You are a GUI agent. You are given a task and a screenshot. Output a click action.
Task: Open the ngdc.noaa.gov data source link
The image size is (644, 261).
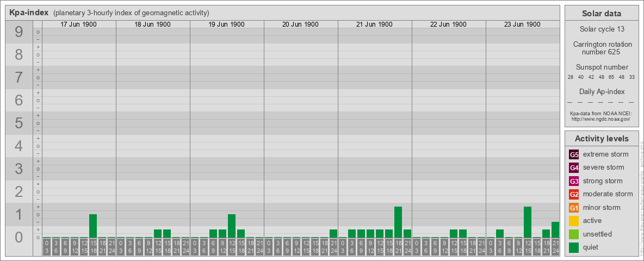click(x=602, y=119)
